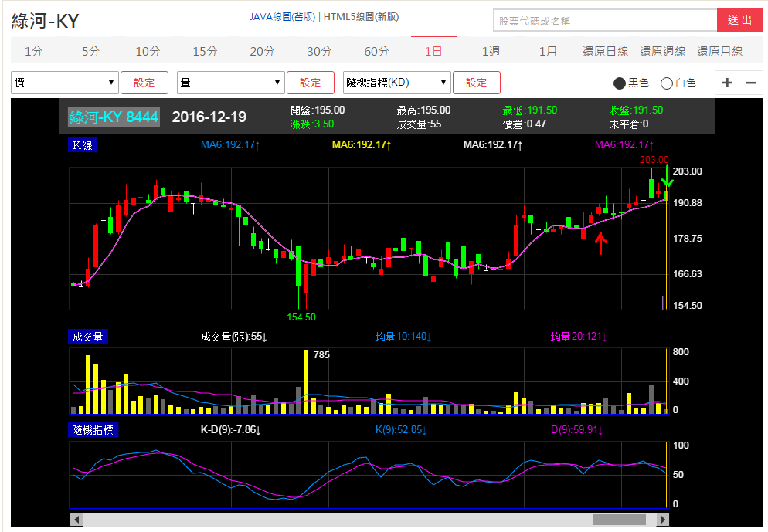The image size is (768, 532).
Task: Open 還原月線 adjusted monthly chart
Action: point(719,51)
